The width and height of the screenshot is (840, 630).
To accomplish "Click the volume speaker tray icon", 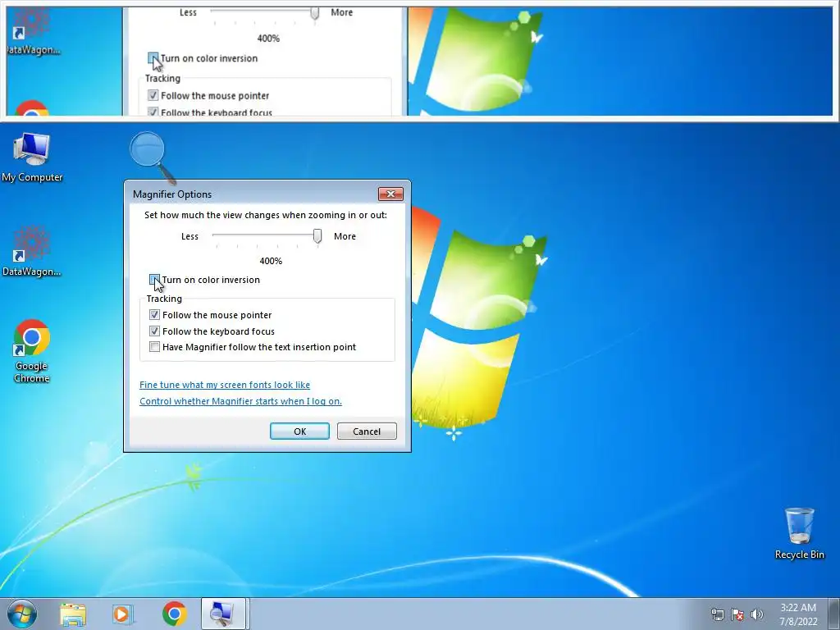I will (756, 614).
